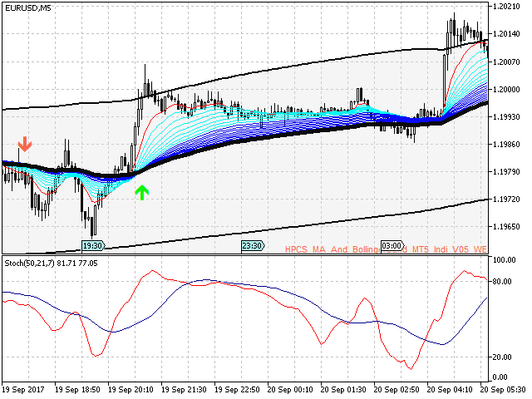Select the 23:30 time marker label

click(253, 245)
